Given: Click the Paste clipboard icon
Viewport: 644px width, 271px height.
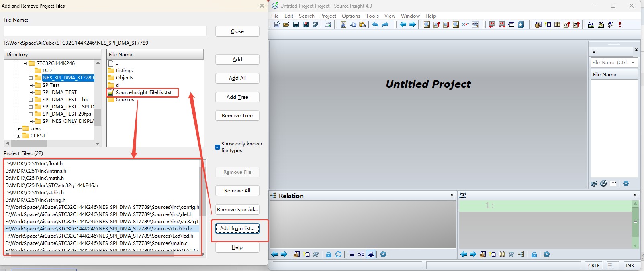Looking at the screenshot, I should click(362, 24).
